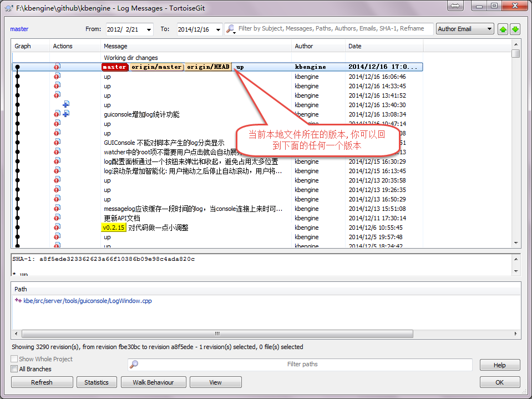Enable Show Whole Project checkbox
This screenshot has width=532, height=399.
point(14,359)
